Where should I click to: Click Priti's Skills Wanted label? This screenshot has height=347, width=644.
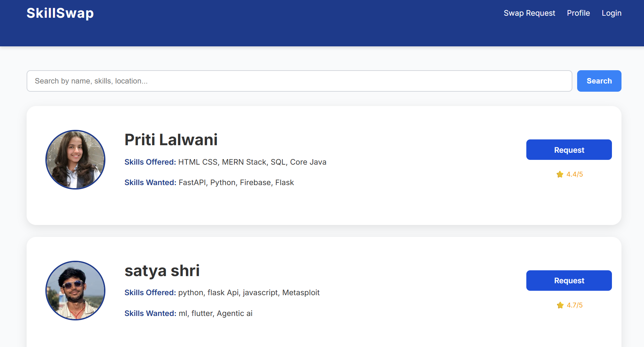click(150, 183)
